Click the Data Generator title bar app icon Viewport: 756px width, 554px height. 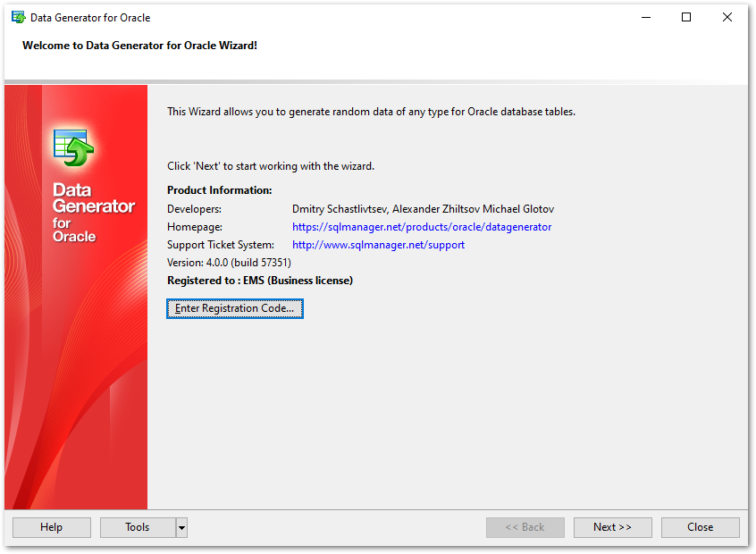pos(19,18)
